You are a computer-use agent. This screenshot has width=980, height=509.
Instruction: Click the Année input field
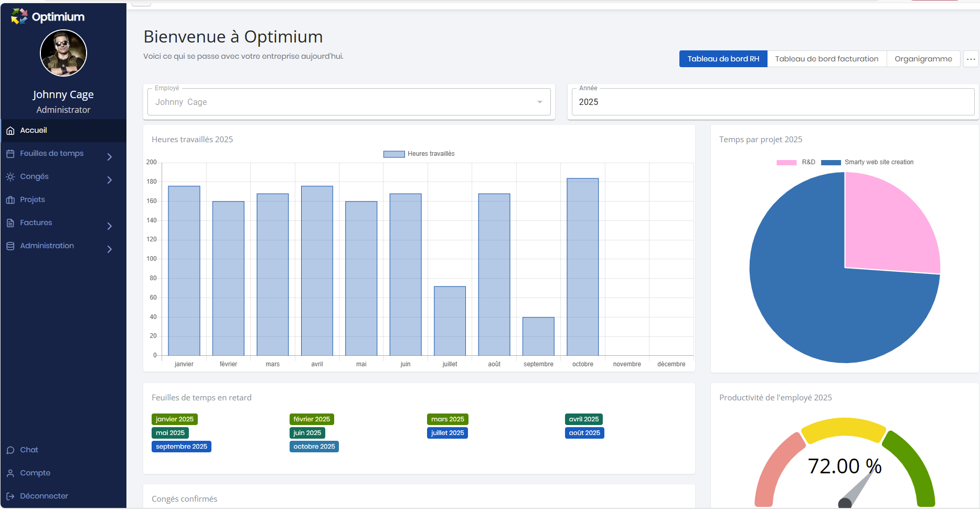coord(772,102)
